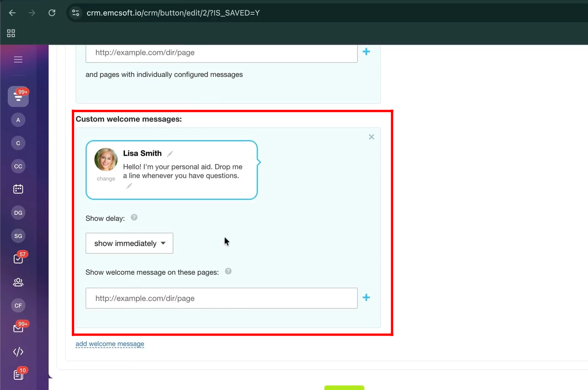
Task: Open the code brackets icon in sidebar
Action: coord(18,352)
